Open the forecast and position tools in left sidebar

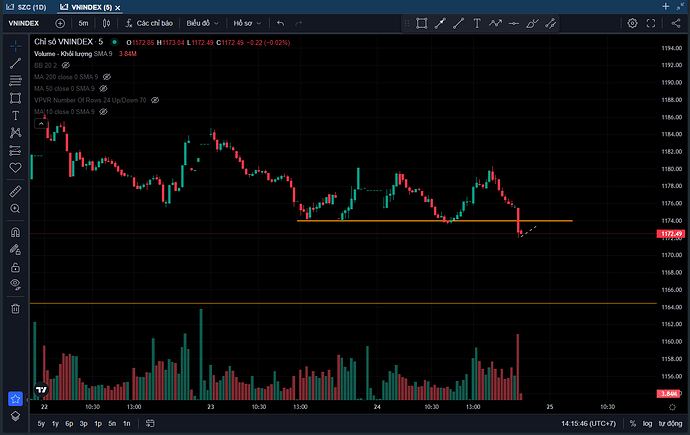(x=15, y=150)
